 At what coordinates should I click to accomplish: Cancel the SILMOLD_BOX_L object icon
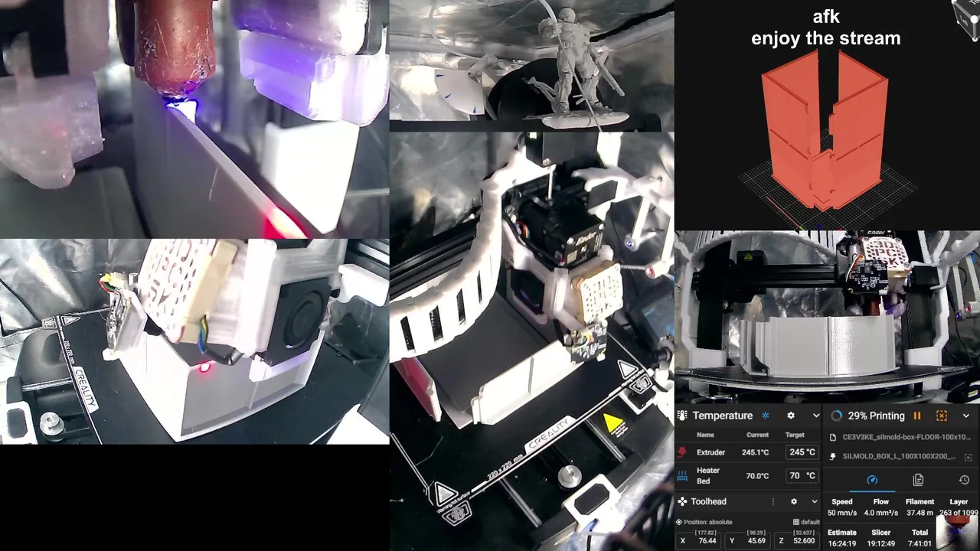[x=969, y=457]
